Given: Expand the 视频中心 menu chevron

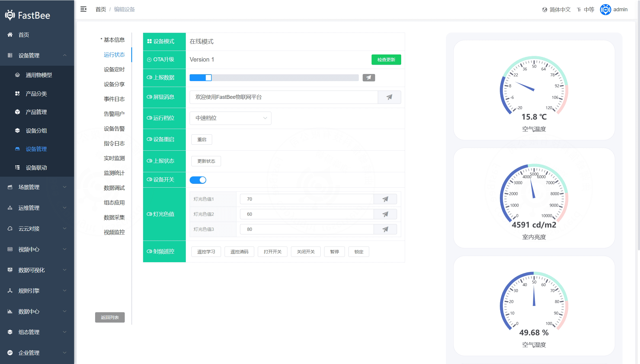Looking at the screenshot, I should point(65,249).
